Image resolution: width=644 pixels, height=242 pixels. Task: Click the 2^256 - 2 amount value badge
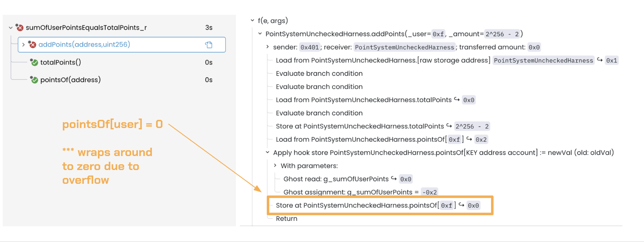coord(502,34)
